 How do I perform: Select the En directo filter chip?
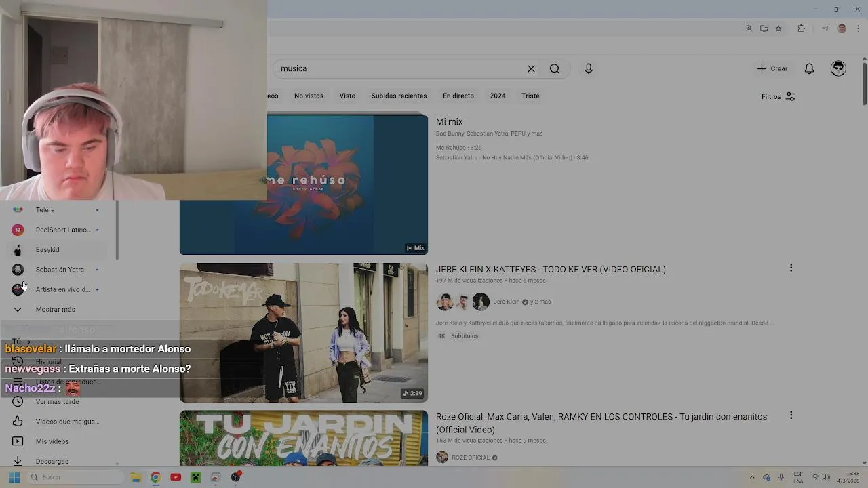[x=458, y=96]
